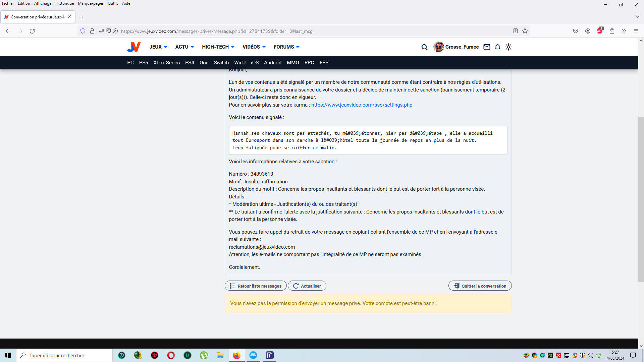
Task: Toggle reader view in address bar
Action: coord(516,31)
